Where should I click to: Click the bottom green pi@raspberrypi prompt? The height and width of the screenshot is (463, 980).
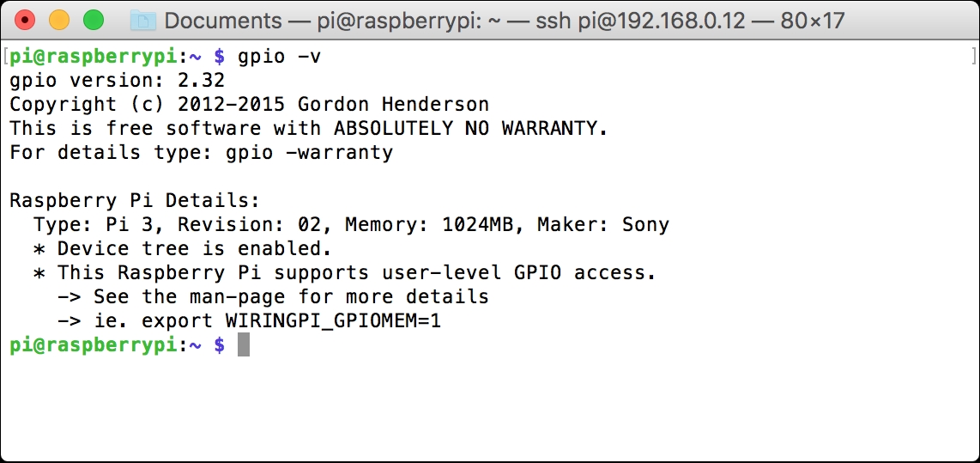tap(93, 345)
